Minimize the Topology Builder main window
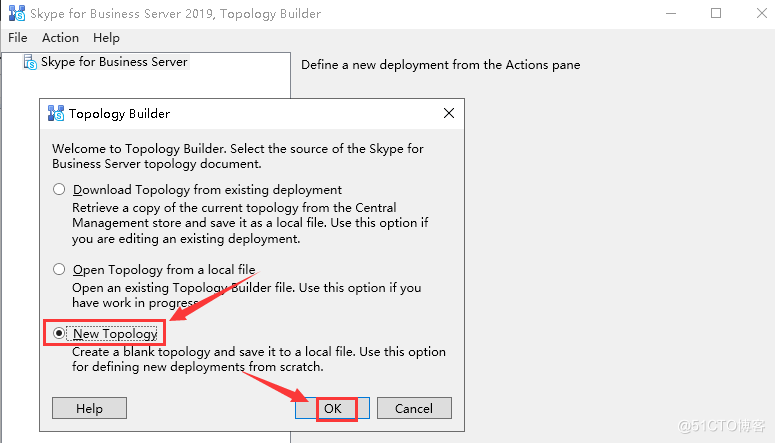The height and width of the screenshot is (443, 775). click(671, 13)
